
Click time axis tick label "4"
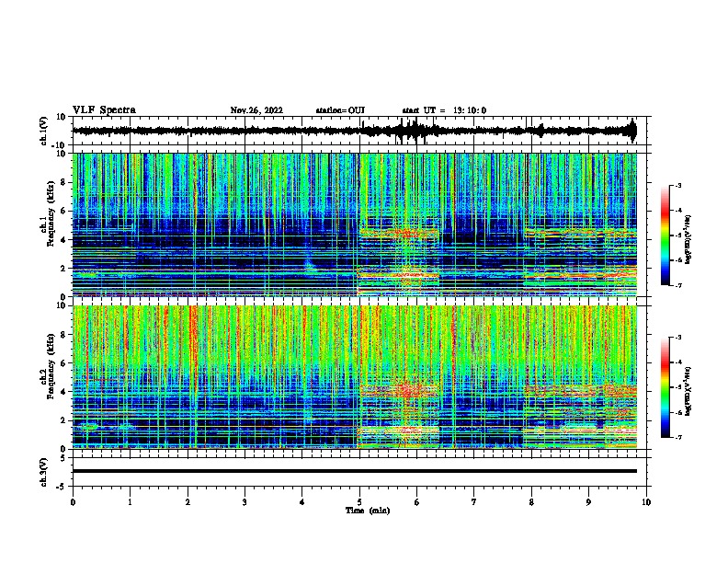(x=302, y=502)
